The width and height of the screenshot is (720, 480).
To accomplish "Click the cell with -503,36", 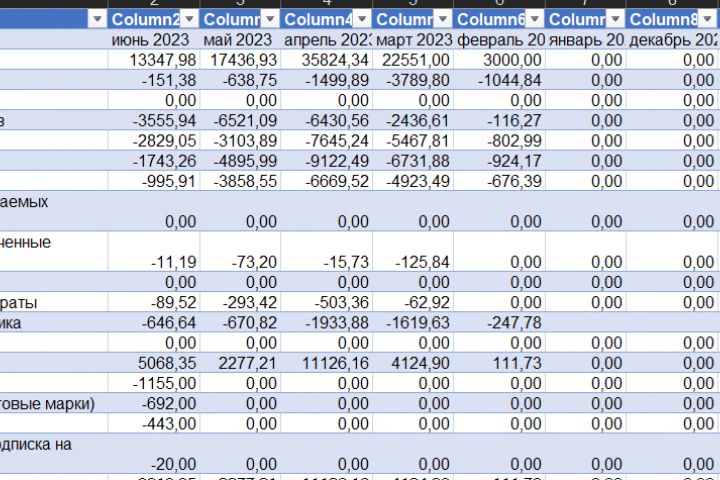I will (326, 302).
